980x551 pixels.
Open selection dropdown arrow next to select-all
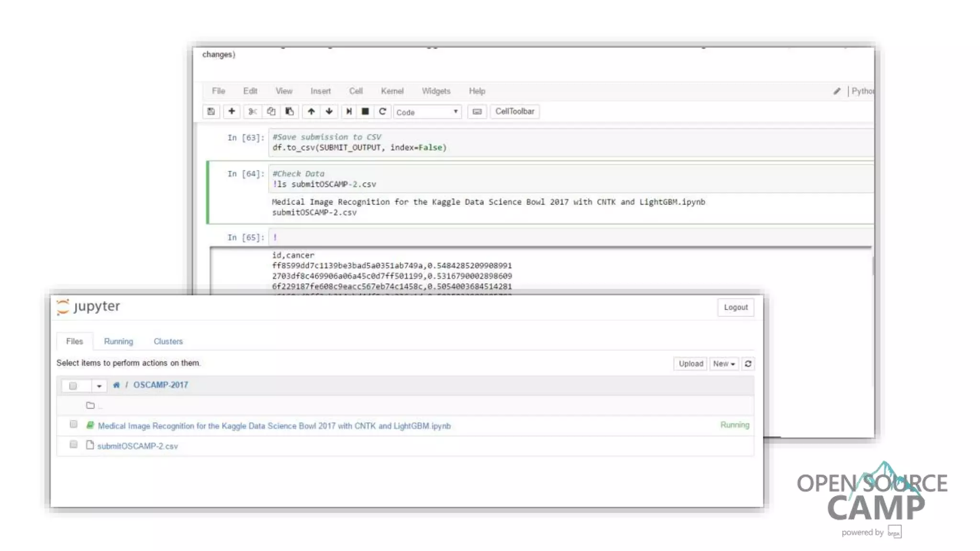[99, 386]
